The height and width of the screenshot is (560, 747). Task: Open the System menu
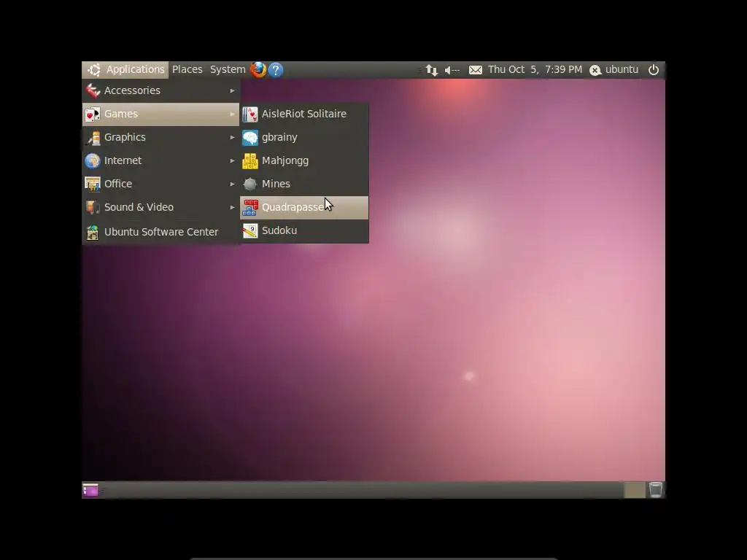228,69
